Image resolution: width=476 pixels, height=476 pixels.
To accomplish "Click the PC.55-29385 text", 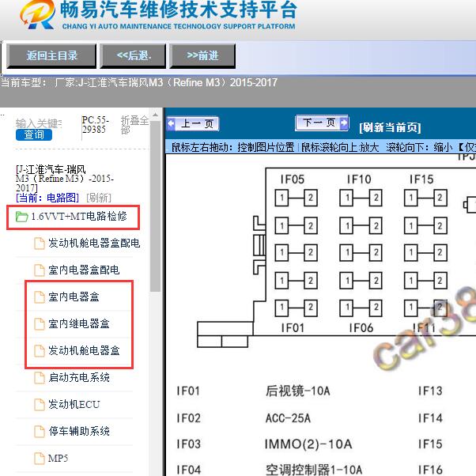I will point(94,125).
